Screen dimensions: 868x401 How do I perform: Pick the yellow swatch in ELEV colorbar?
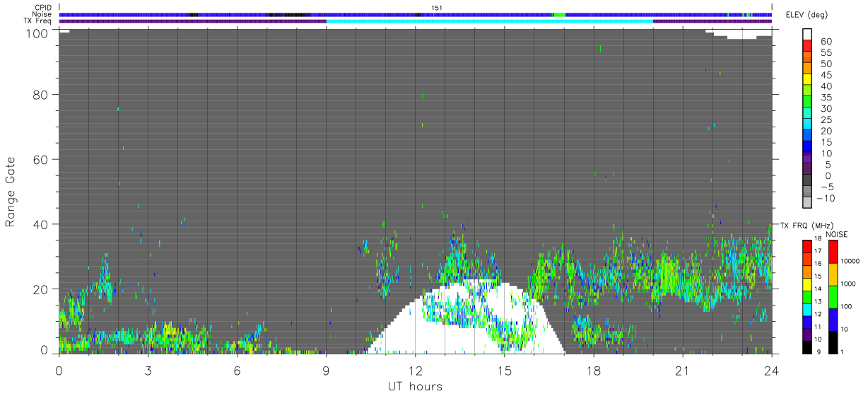click(808, 81)
